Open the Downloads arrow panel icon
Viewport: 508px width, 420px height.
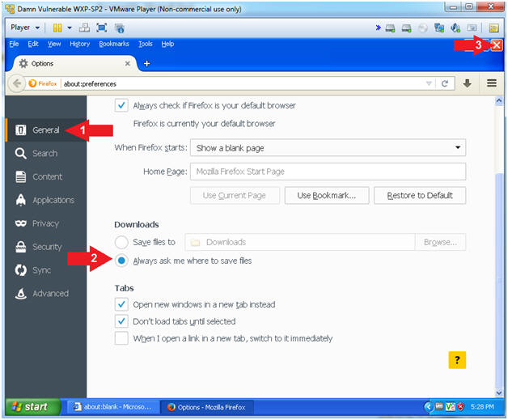(x=467, y=83)
